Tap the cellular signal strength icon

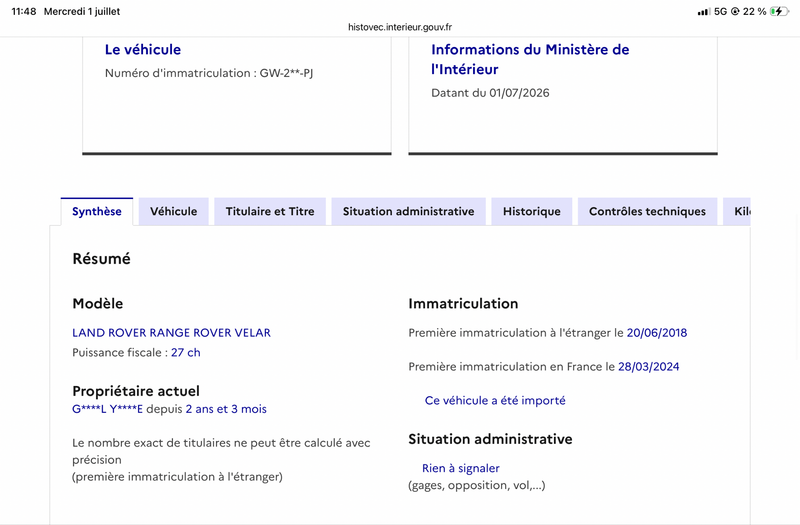point(704,12)
